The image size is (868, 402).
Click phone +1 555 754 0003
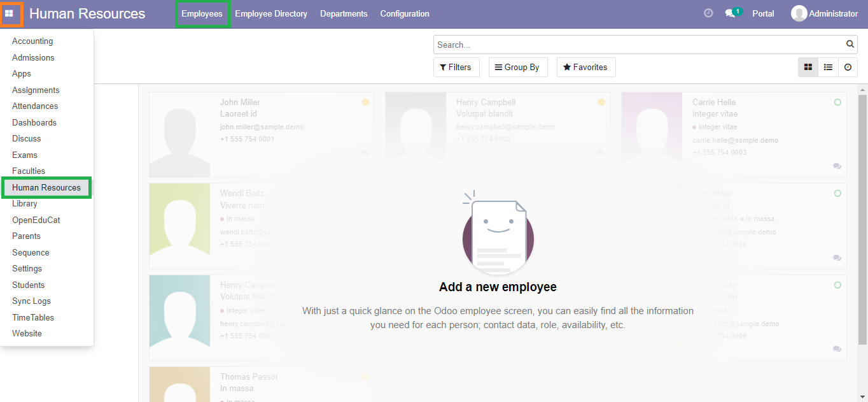point(720,152)
